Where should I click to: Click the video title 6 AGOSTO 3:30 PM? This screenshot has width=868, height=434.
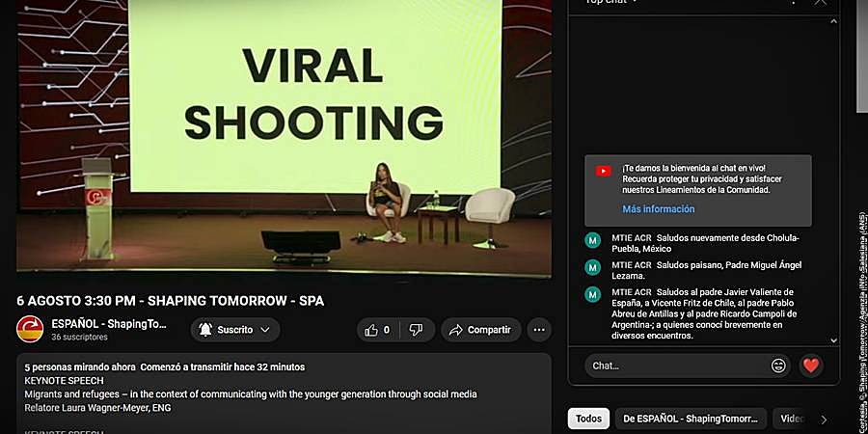pyautogui.click(x=171, y=301)
